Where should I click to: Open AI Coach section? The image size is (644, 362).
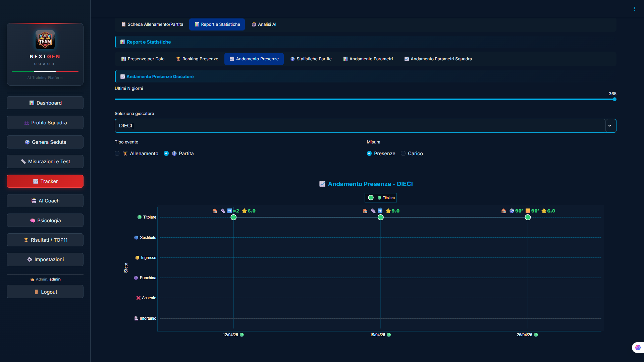tap(45, 201)
